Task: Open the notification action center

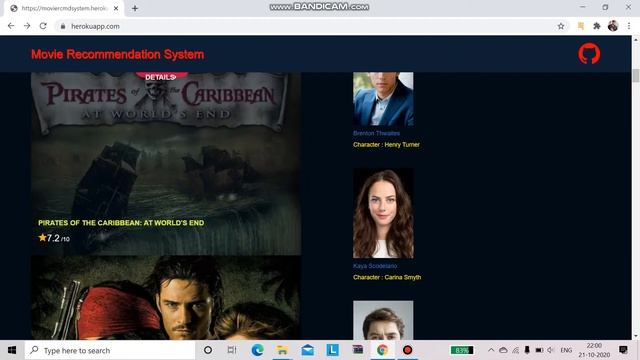Action: click(x=623, y=350)
